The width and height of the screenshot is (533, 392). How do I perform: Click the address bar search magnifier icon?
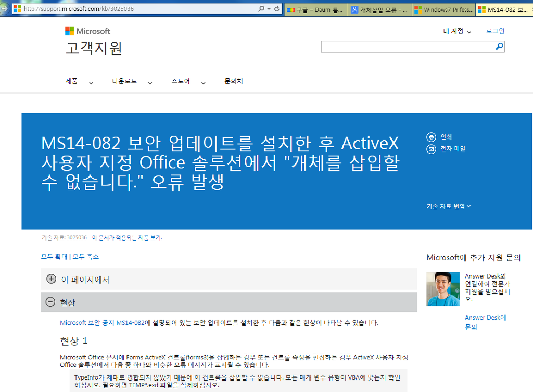click(x=261, y=9)
